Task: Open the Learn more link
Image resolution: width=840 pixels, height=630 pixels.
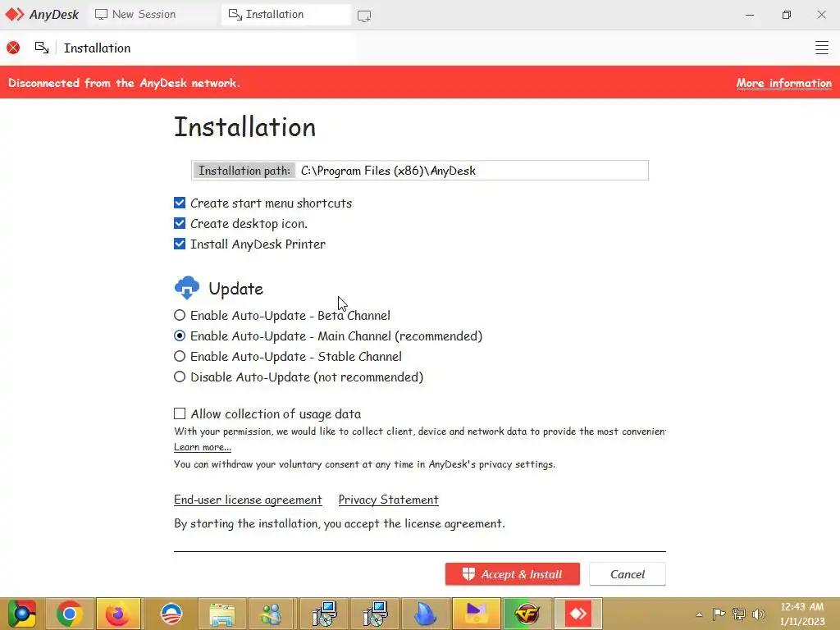Action: pyautogui.click(x=203, y=447)
